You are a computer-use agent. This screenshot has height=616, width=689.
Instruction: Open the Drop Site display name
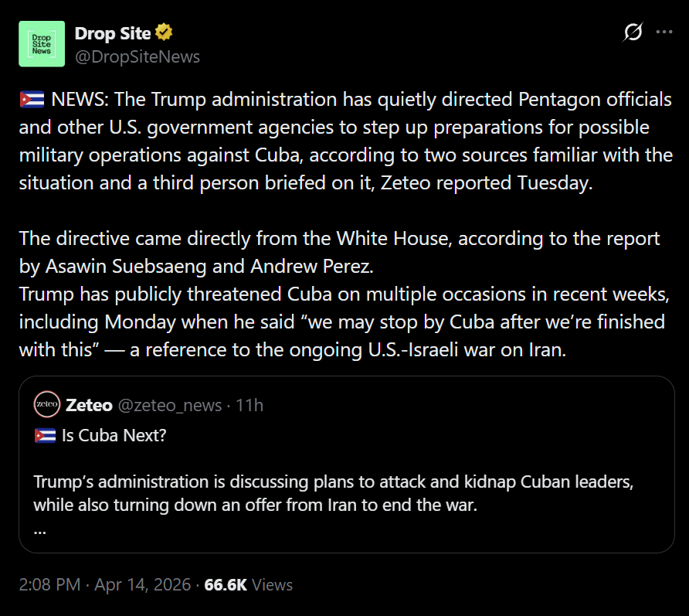(x=113, y=33)
